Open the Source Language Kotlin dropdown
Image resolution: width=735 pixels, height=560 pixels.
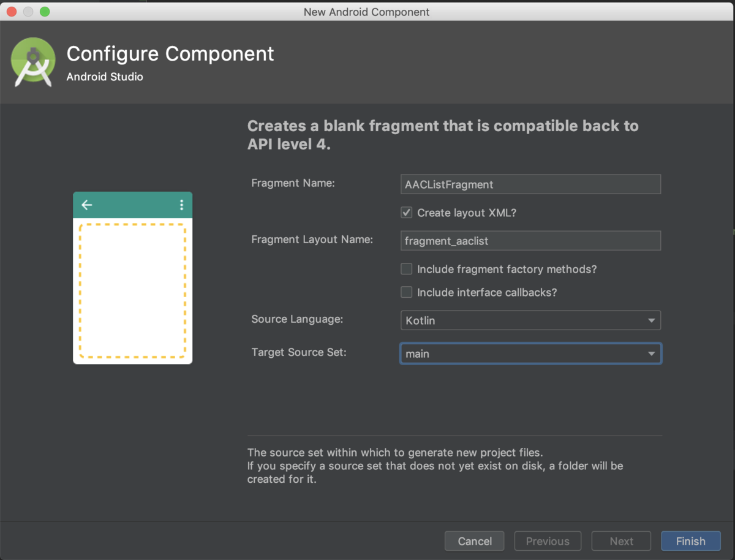(530, 320)
